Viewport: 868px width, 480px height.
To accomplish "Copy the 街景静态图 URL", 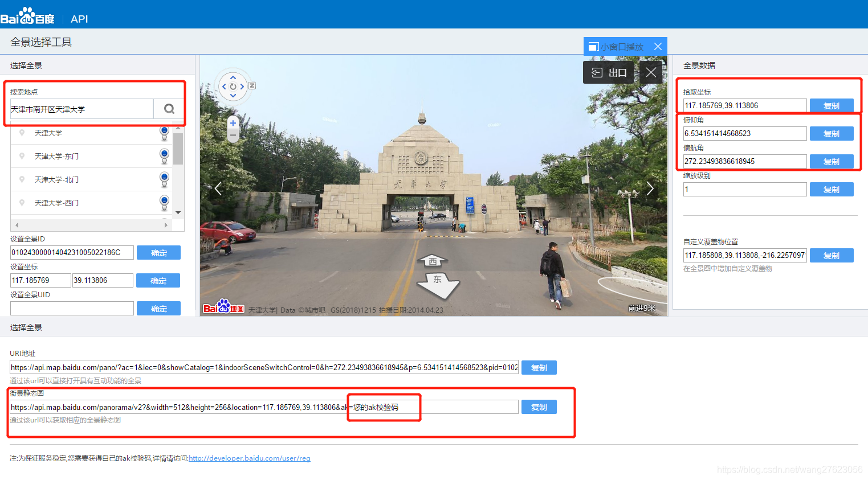I will coord(539,407).
